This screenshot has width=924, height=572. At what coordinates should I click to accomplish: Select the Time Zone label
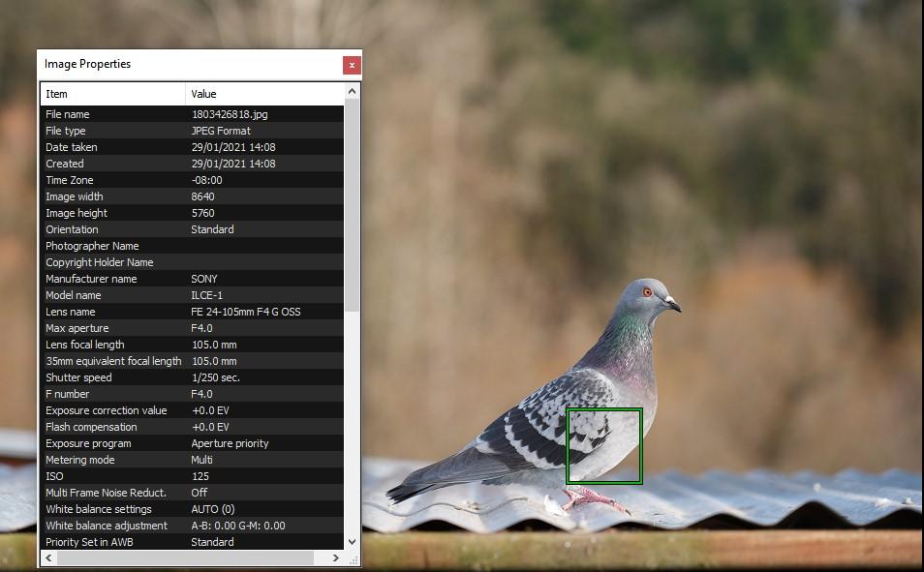(70, 180)
